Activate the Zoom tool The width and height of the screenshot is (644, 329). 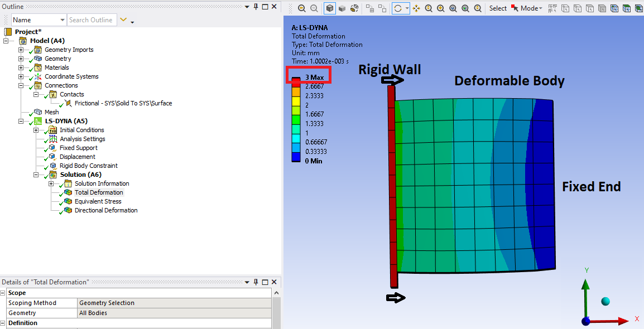pyautogui.click(x=429, y=8)
